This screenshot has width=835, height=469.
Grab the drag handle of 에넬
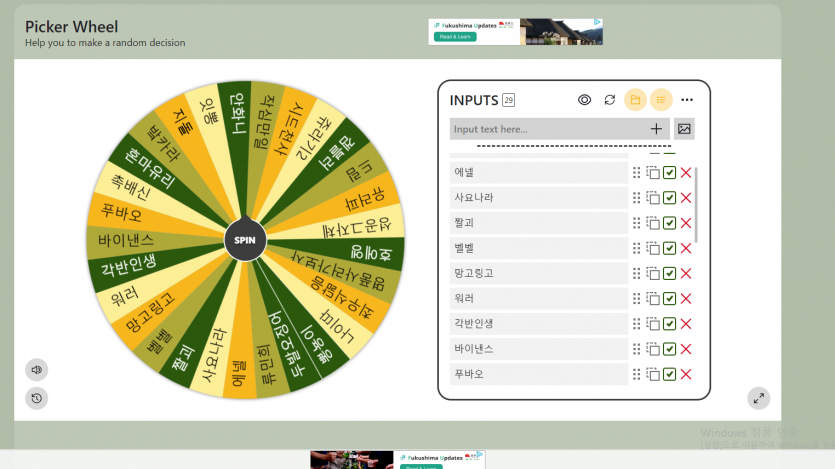(x=636, y=172)
